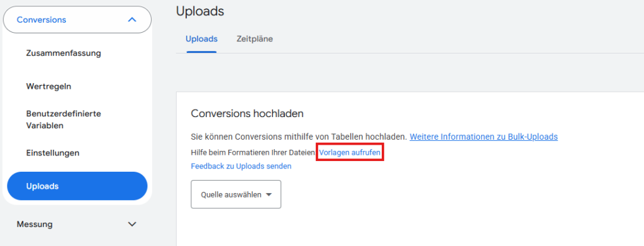
Task: Click the Conversions sidebar header label
Action: point(42,20)
